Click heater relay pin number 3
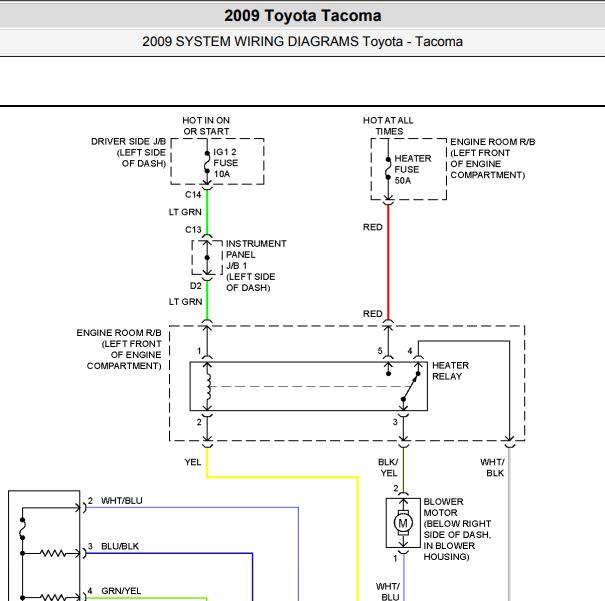The image size is (605, 601). [x=395, y=422]
